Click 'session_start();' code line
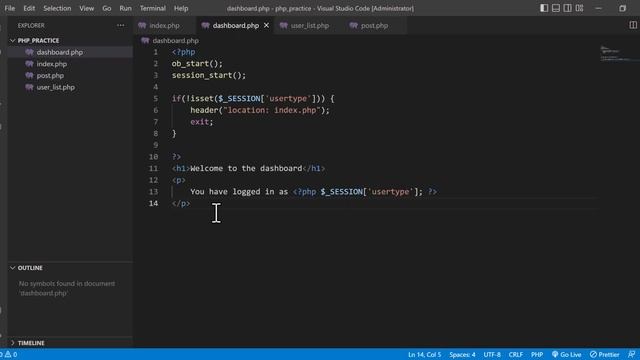640x360 pixels. pyautogui.click(x=209, y=75)
